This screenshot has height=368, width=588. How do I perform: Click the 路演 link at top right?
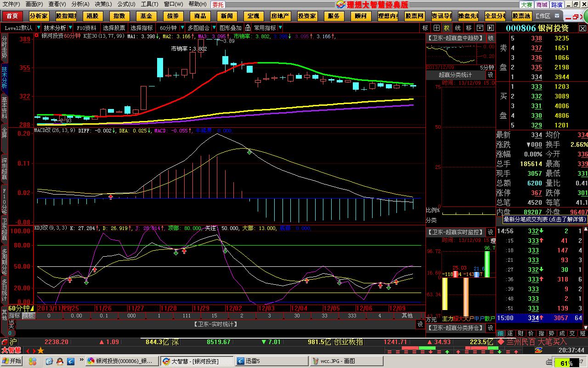click(557, 5)
